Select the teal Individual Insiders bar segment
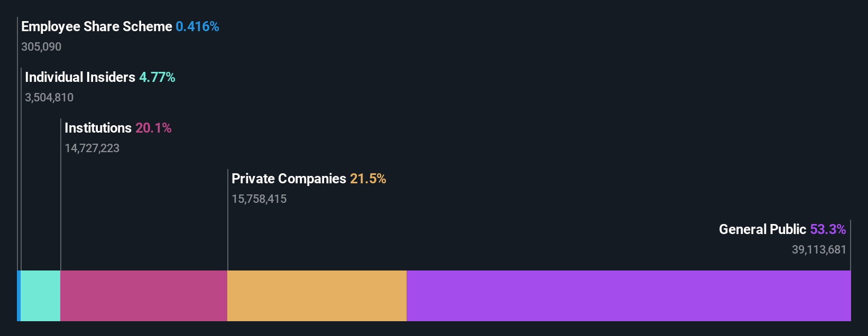The image size is (868, 336). point(40,296)
